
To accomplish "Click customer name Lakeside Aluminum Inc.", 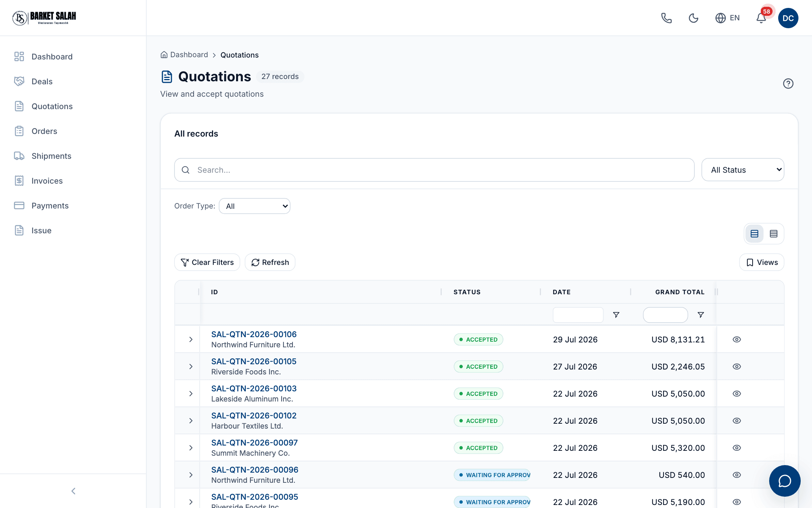I will click(x=252, y=399).
